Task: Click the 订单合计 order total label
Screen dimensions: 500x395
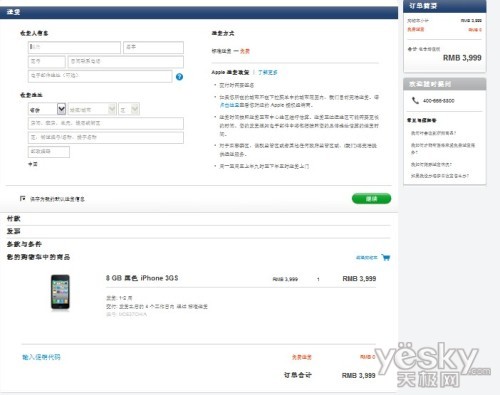Action: (298, 375)
